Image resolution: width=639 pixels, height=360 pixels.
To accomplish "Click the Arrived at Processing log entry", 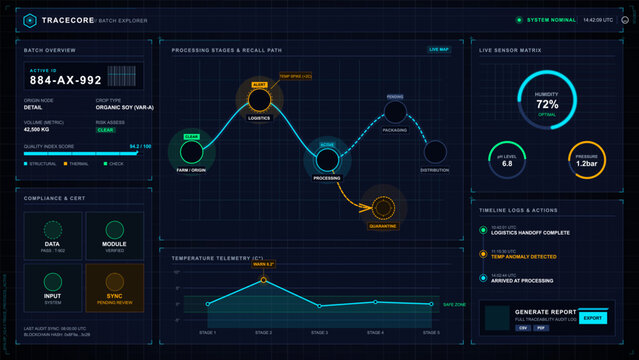I will click(522, 281).
